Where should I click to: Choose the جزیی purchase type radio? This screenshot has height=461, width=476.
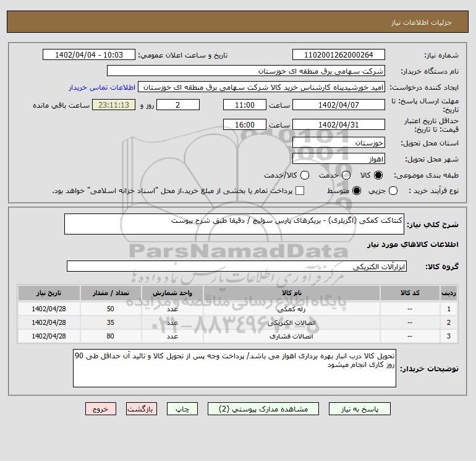point(393,191)
